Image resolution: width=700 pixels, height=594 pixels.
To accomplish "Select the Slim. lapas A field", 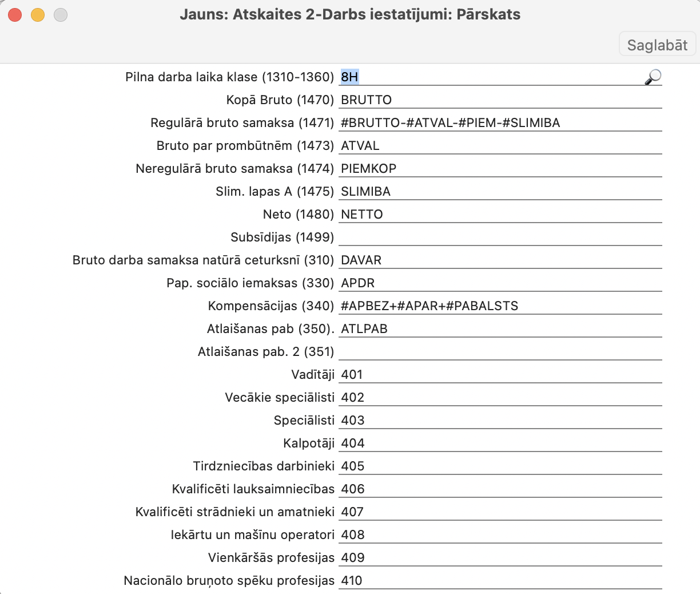I will click(500, 191).
